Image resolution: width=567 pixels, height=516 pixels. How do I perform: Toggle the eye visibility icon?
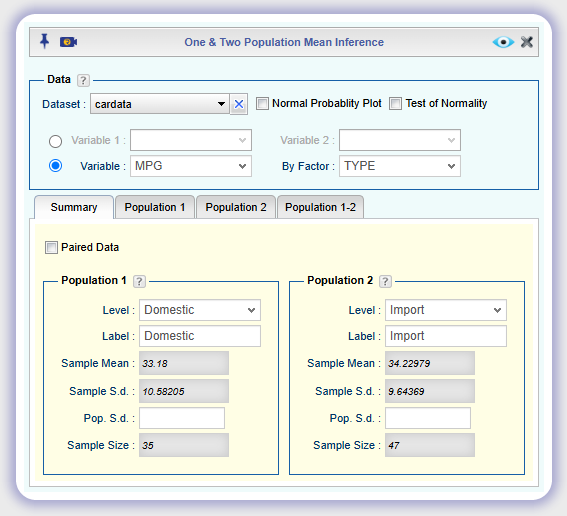(x=503, y=42)
